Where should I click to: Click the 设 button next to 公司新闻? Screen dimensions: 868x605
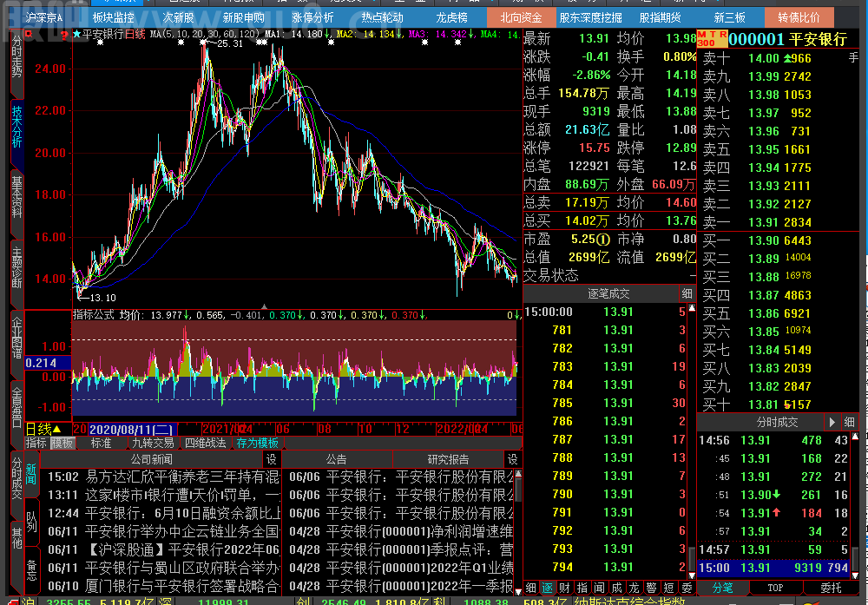tap(271, 459)
